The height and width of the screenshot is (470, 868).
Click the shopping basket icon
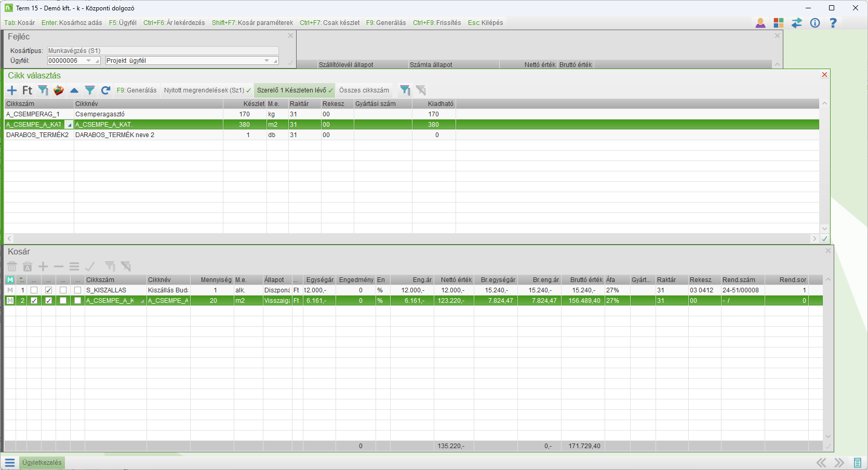pos(59,90)
